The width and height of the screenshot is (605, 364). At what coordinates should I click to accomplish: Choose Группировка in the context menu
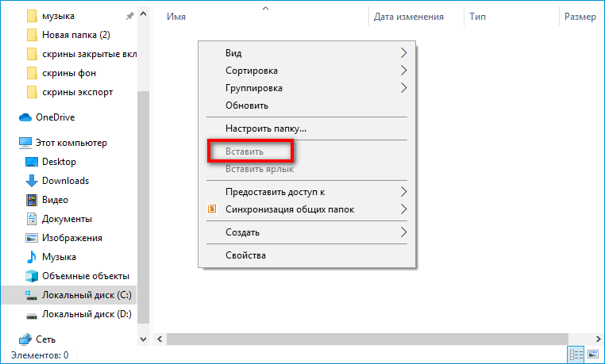click(x=306, y=88)
